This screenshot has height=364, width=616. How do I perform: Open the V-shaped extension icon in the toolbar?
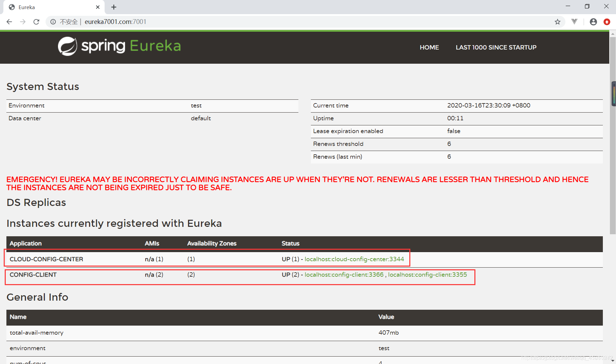[574, 22]
